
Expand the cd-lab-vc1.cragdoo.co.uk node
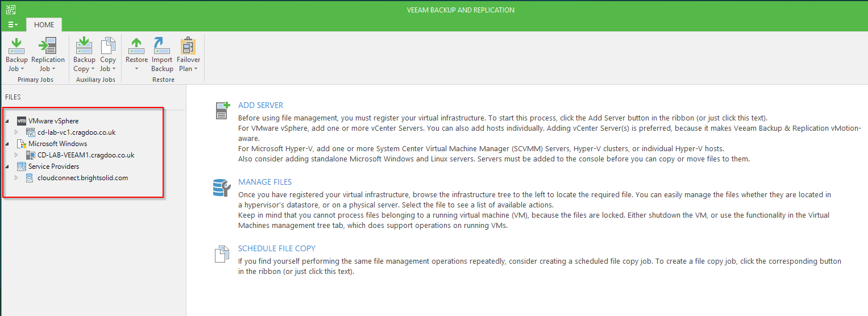(x=16, y=132)
